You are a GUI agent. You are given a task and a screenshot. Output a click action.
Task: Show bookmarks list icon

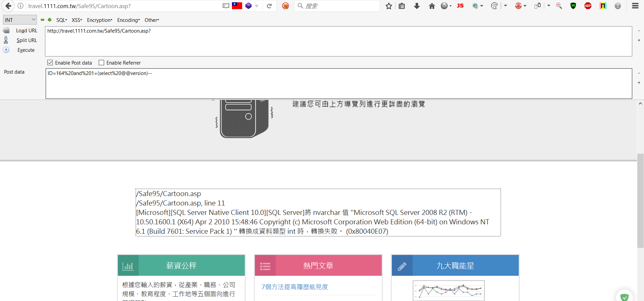[x=402, y=6]
